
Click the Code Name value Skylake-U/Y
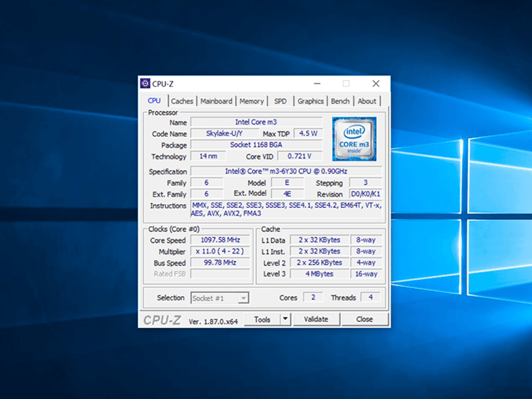coord(224,134)
